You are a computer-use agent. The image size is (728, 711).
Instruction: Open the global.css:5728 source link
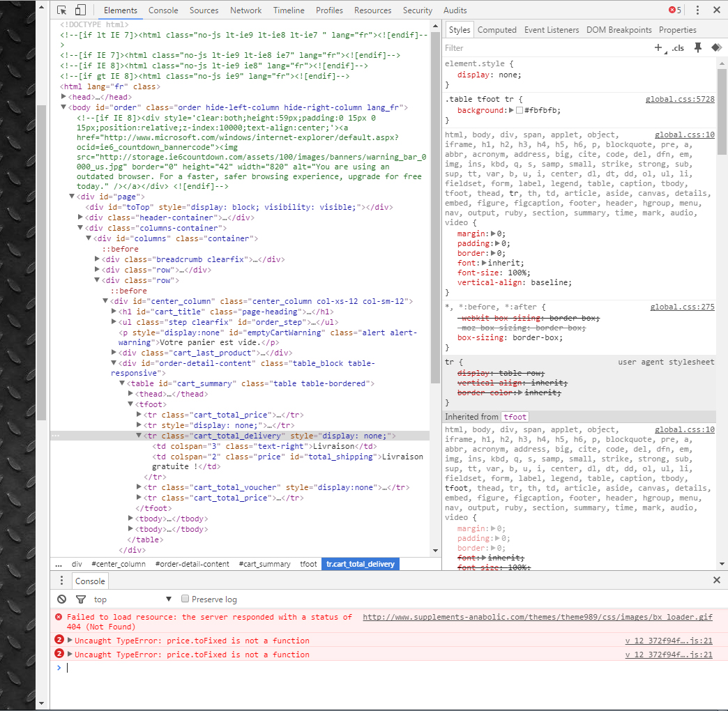pos(680,100)
